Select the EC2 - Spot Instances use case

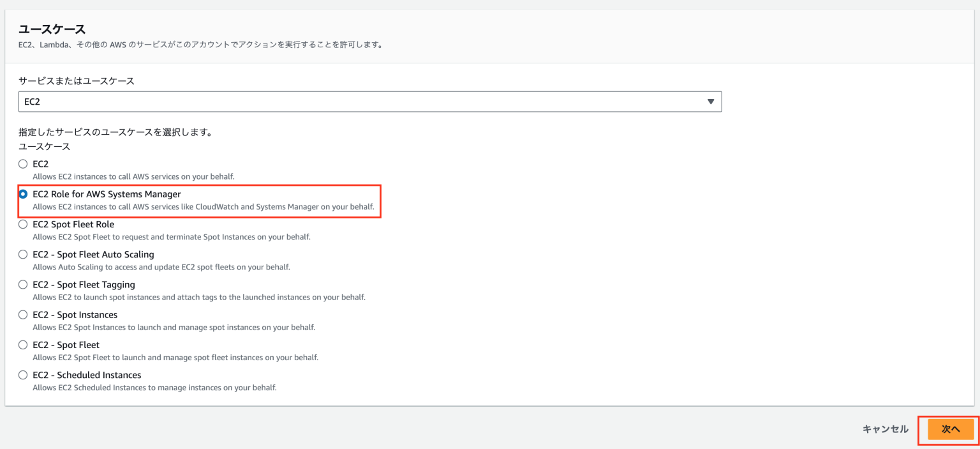23,314
